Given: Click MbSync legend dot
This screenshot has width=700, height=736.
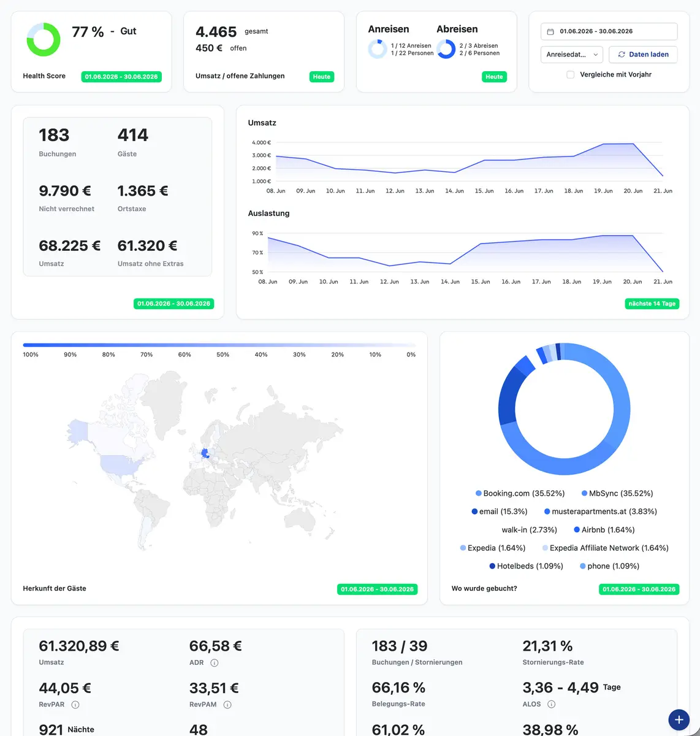Looking at the screenshot, I should [x=585, y=493].
